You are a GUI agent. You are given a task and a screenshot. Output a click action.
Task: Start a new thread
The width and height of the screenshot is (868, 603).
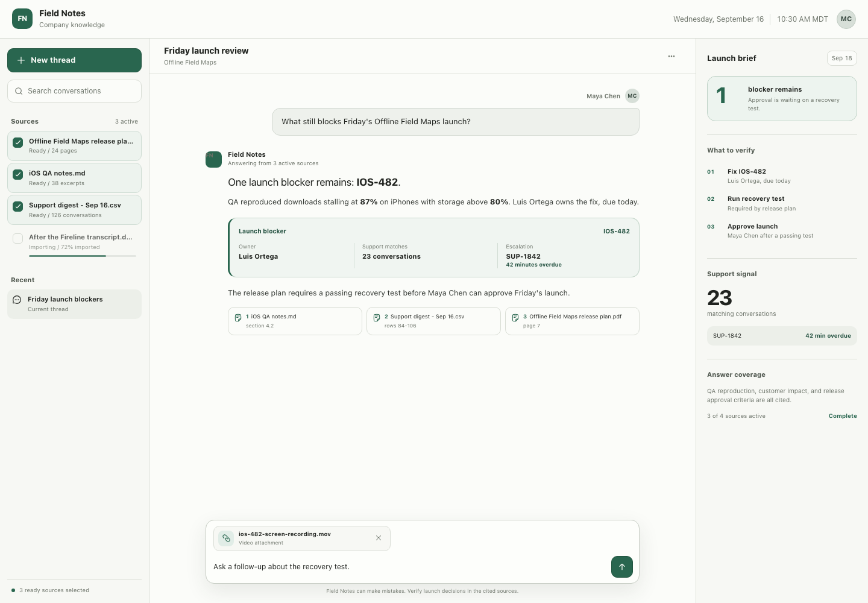[x=74, y=60]
